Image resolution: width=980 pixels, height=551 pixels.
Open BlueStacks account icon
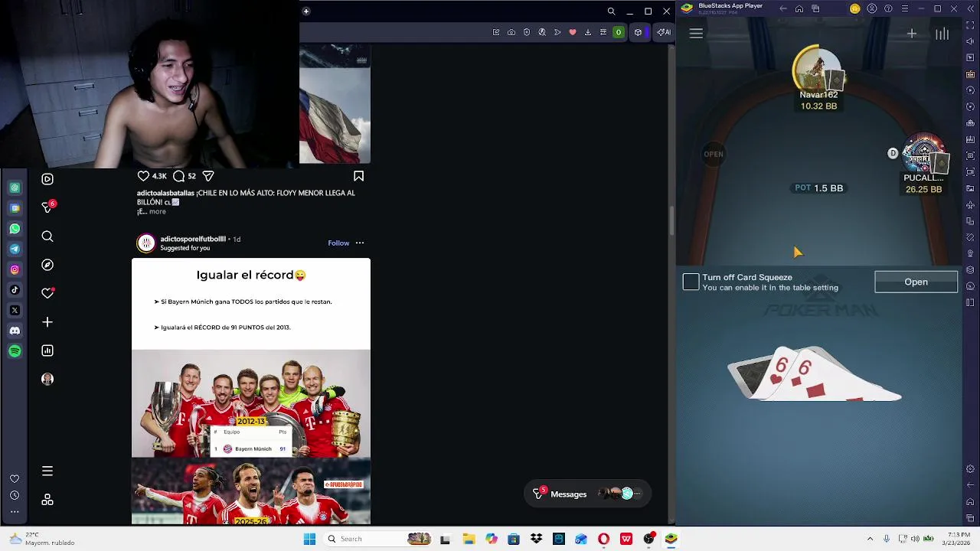(872, 8)
